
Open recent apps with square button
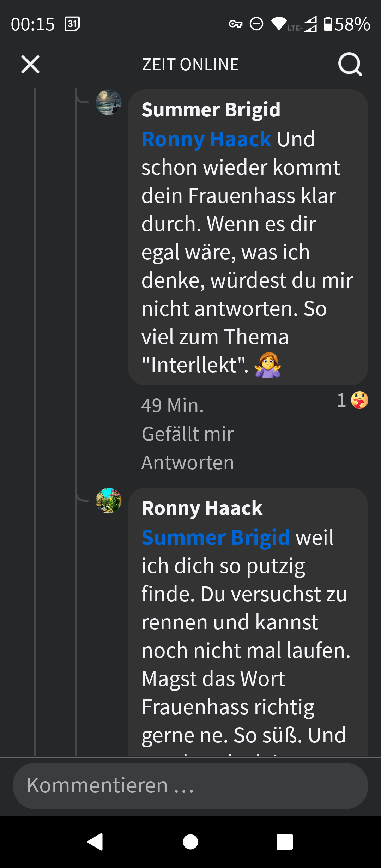click(284, 842)
